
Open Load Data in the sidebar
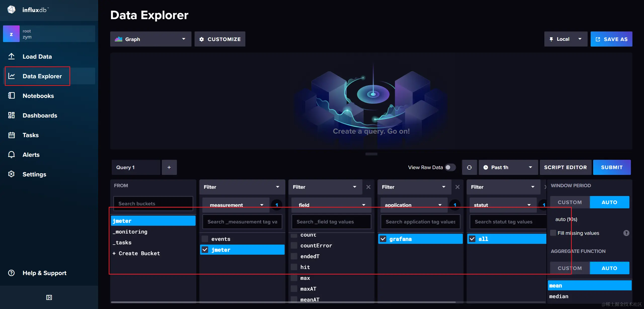pos(37,56)
